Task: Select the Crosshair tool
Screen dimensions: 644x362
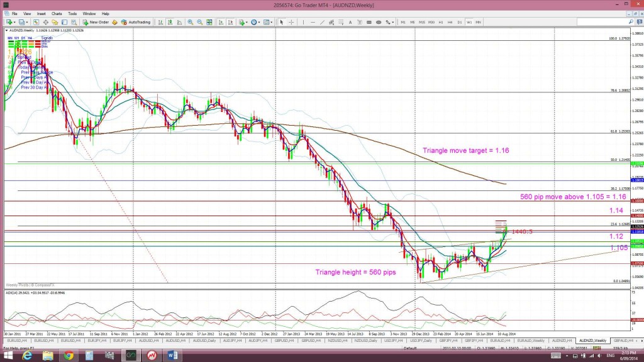Action: 291,22
